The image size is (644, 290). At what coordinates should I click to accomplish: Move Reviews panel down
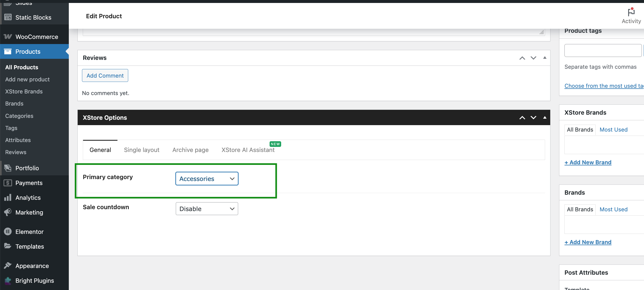[x=533, y=58]
